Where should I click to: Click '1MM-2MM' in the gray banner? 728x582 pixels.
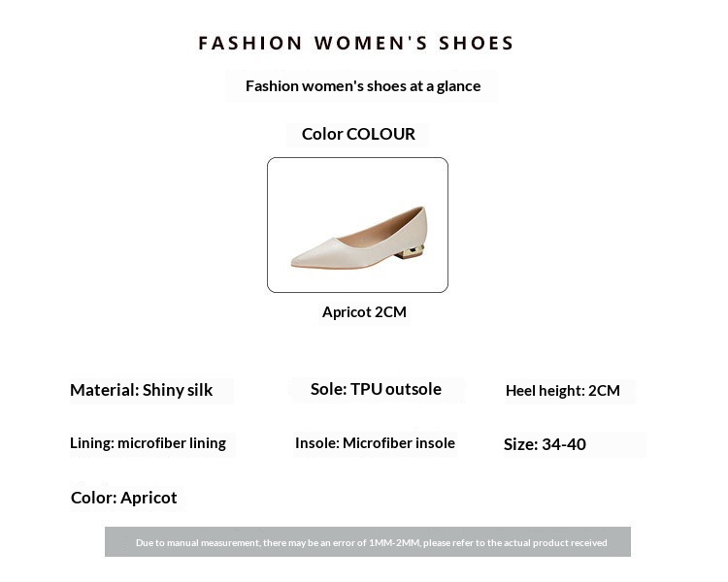click(x=394, y=543)
